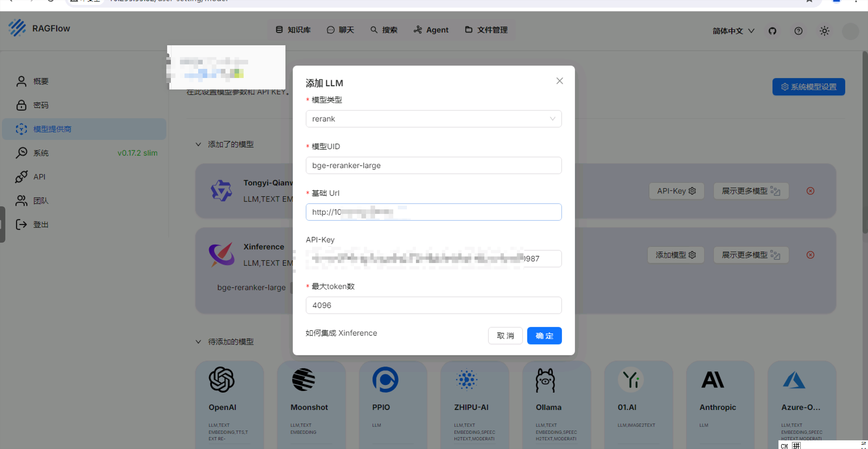
Task: Collapse the 待添加的模型 section
Action: 198,341
